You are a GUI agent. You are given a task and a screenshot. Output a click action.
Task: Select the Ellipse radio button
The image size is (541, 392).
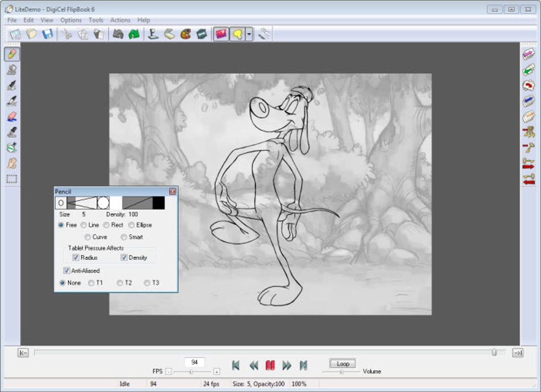tap(132, 225)
